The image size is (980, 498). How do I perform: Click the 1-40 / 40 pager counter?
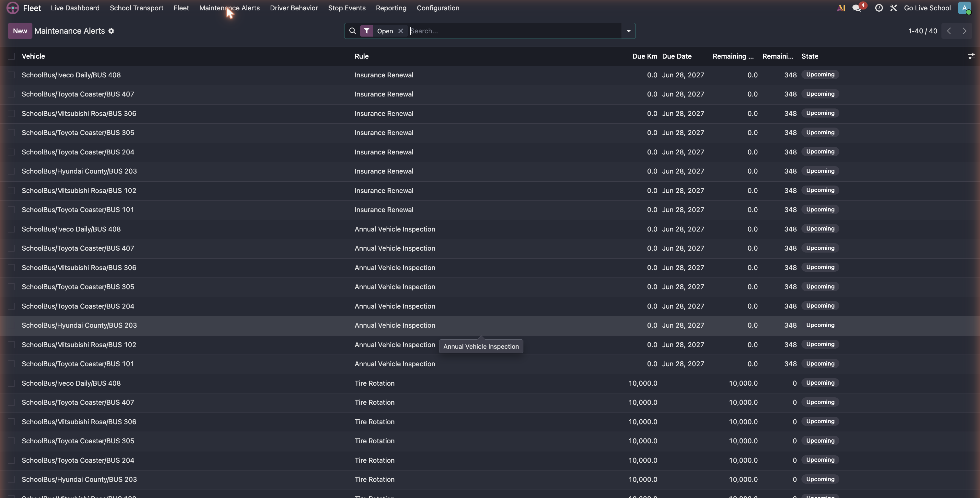922,31
